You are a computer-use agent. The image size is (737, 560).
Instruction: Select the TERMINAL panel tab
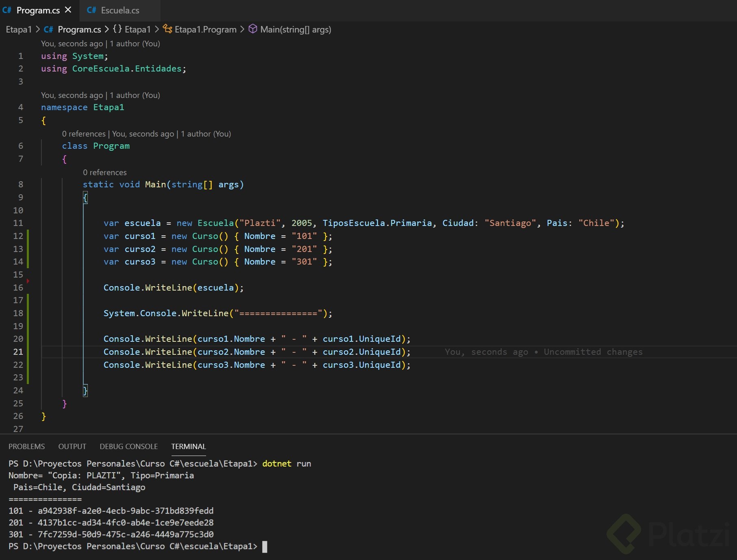(188, 446)
